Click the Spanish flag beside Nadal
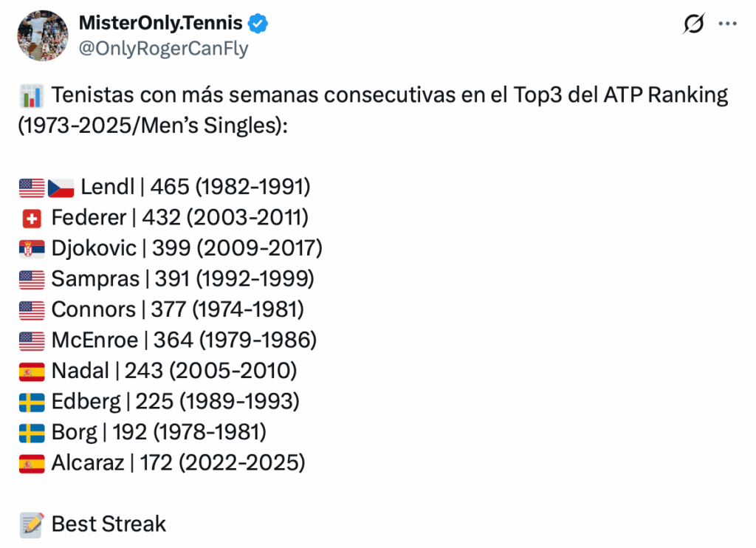The width and height of the screenshot is (756, 548). [x=32, y=371]
